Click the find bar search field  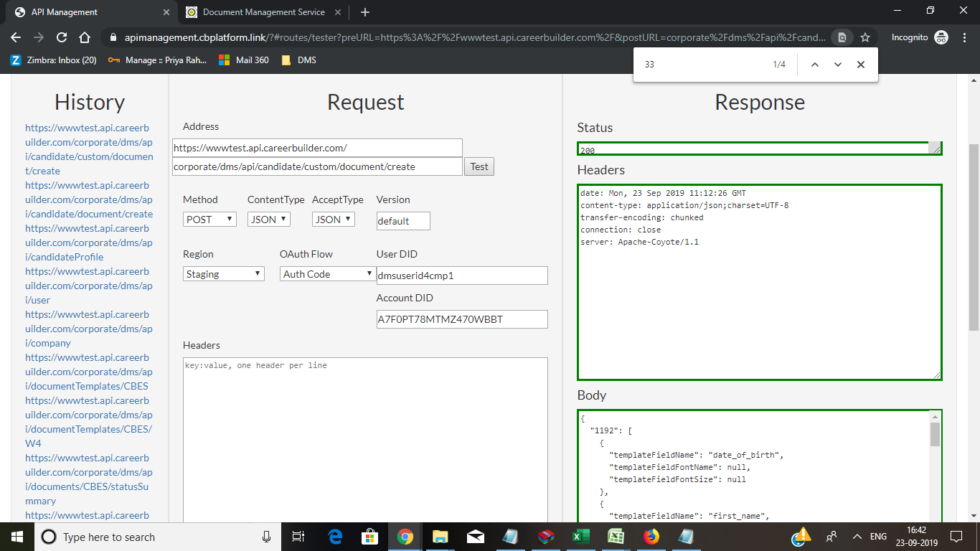click(x=702, y=65)
